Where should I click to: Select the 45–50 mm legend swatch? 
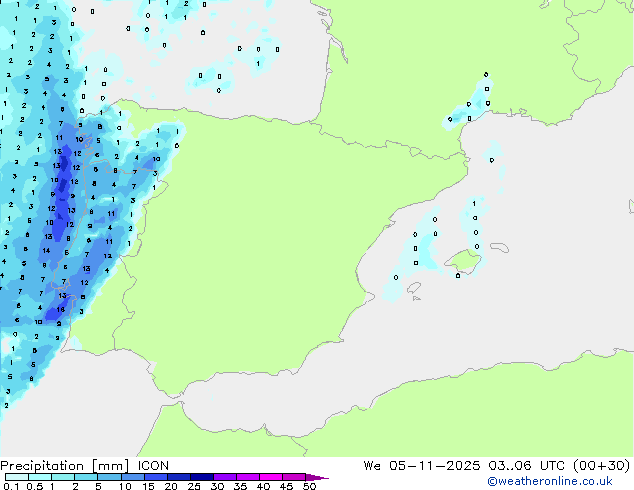coord(294,477)
